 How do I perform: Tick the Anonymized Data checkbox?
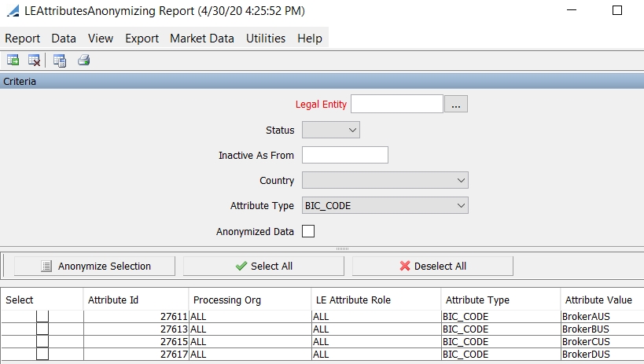click(x=308, y=231)
